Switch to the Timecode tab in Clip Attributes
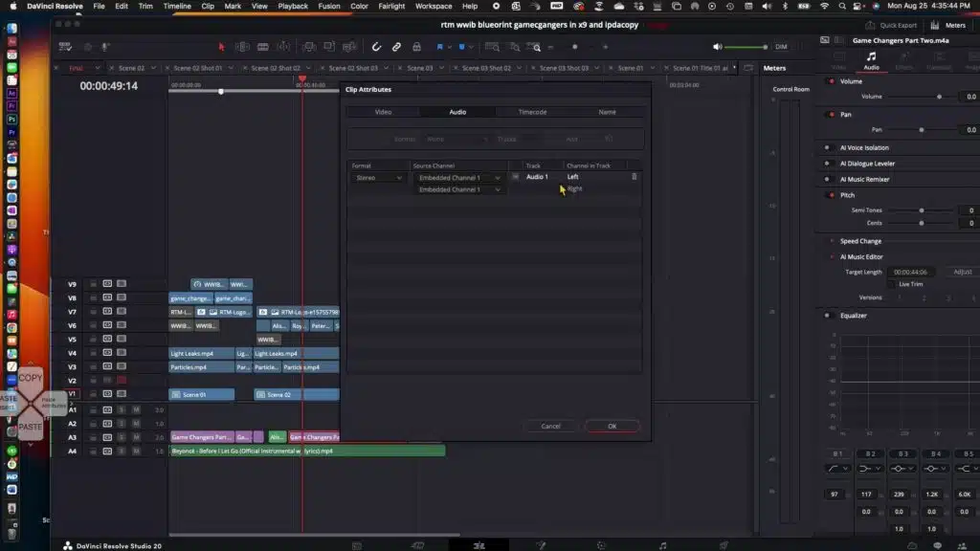 (533, 111)
